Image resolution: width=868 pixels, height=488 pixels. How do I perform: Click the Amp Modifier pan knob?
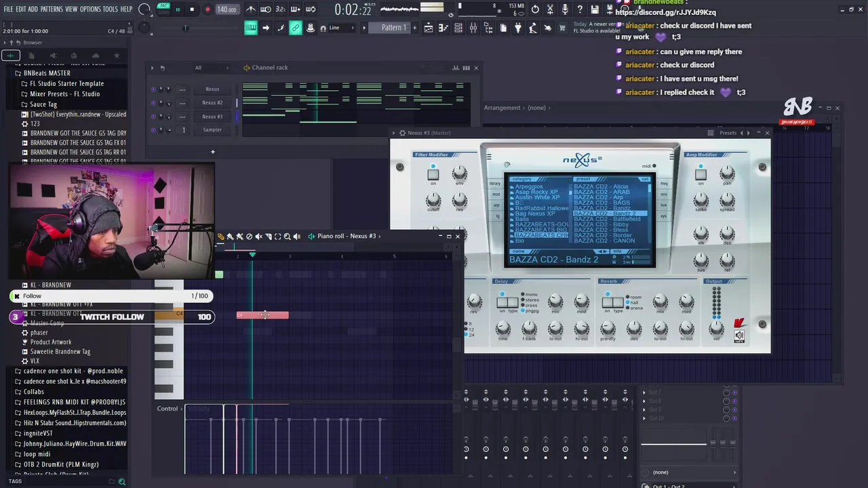(727, 174)
